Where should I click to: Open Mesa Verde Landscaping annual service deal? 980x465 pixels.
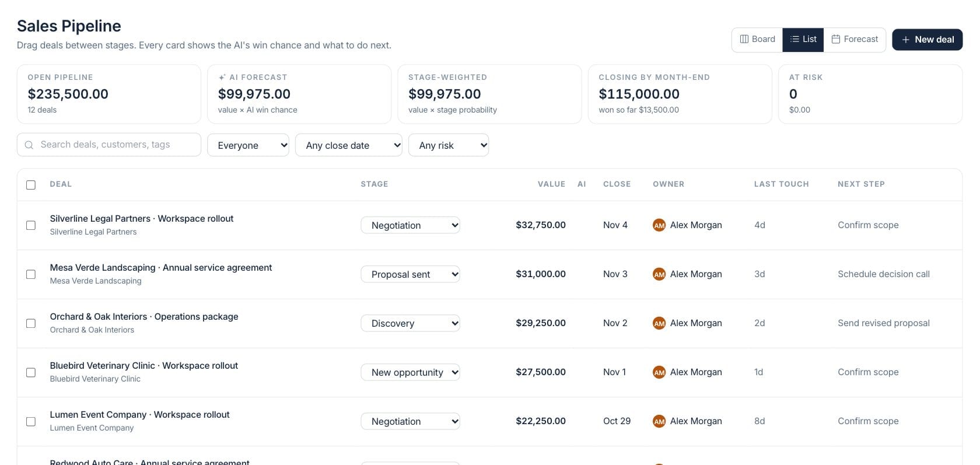[161, 268]
